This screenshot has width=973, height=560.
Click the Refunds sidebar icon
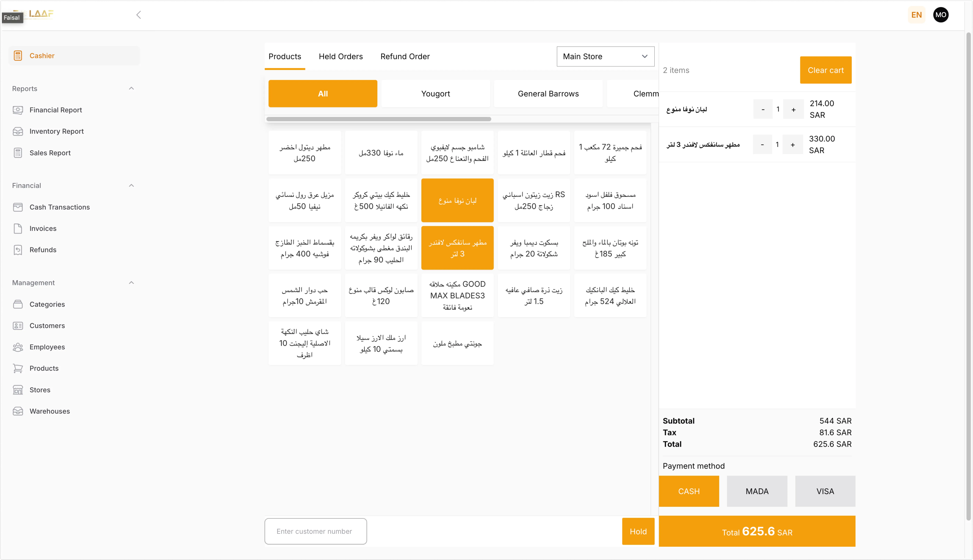(18, 250)
